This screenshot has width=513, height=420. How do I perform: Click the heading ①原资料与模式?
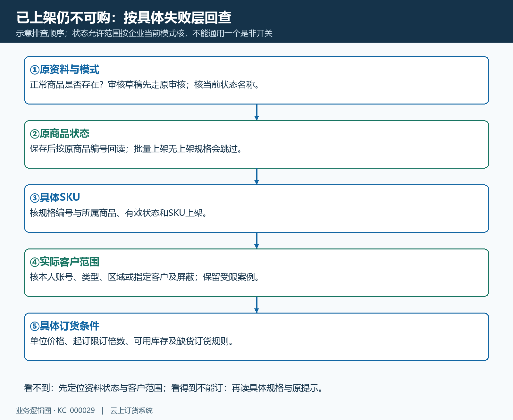click(64, 70)
